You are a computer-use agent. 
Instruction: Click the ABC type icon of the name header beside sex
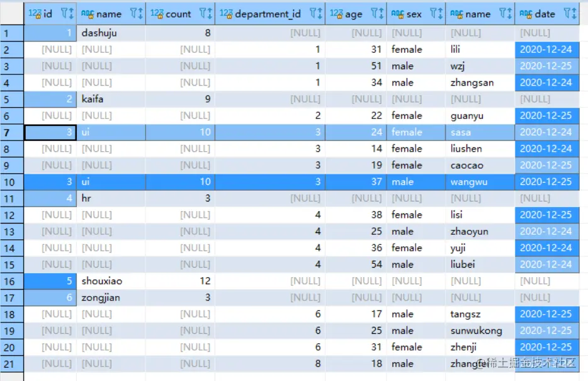tap(456, 14)
